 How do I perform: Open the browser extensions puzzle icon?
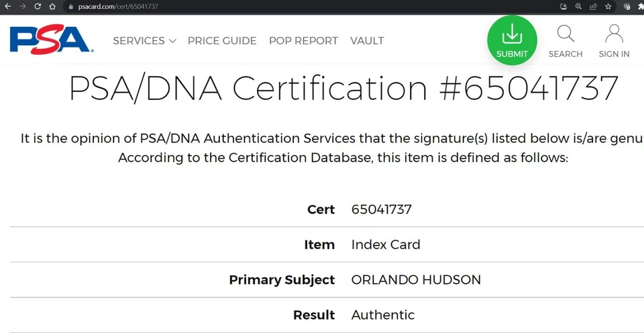pos(641,6)
